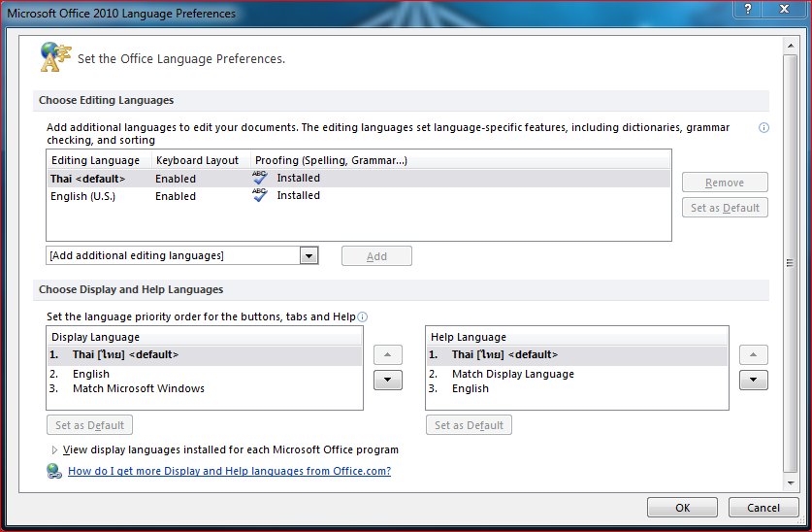
Task: Click scroll up arrow on dialog scrollbar
Action: point(791,46)
